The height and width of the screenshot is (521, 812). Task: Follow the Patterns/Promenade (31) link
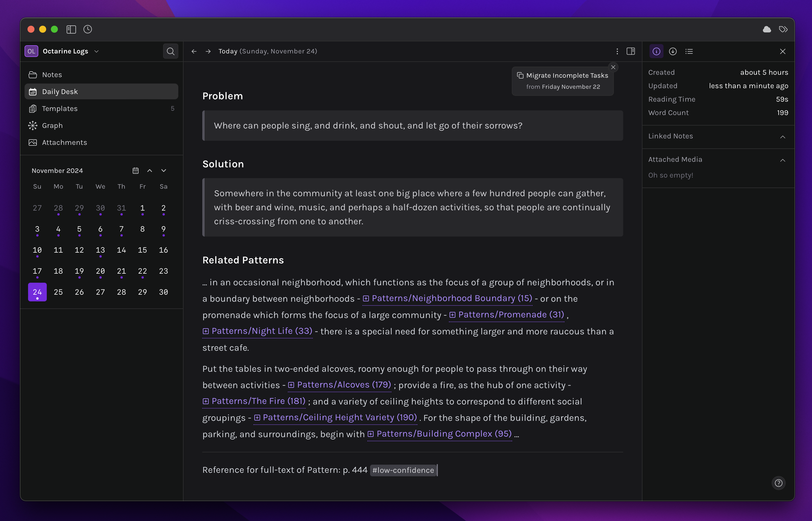(x=511, y=315)
